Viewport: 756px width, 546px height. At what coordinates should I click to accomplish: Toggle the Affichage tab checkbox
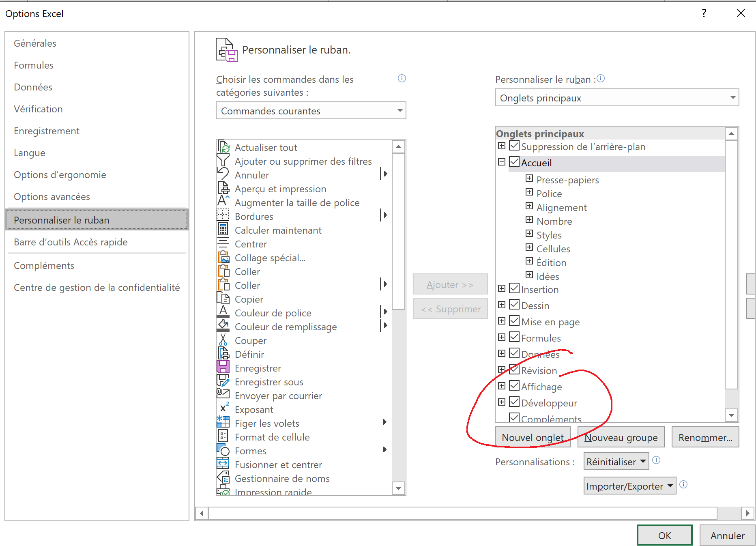click(514, 385)
